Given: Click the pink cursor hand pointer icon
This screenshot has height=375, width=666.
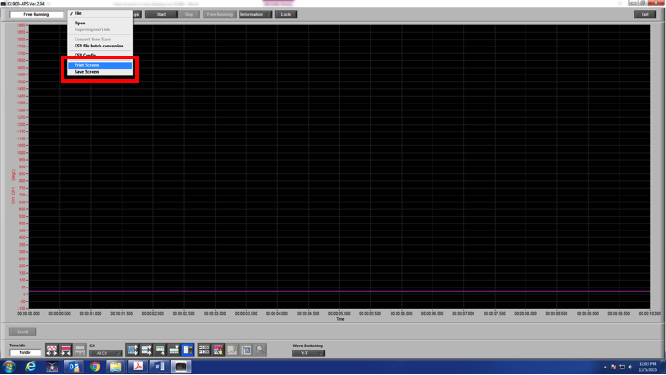Looking at the screenshot, I should (x=218, y=350).
